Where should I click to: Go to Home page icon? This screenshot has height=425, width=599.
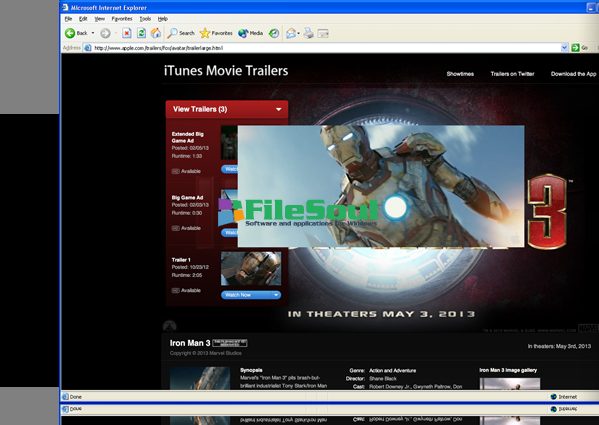(155, 33)
